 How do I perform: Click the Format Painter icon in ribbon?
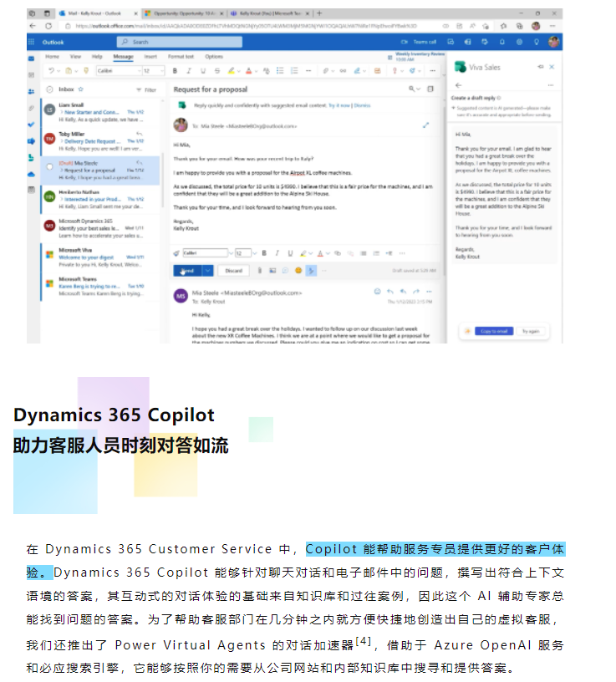point(86,70)
